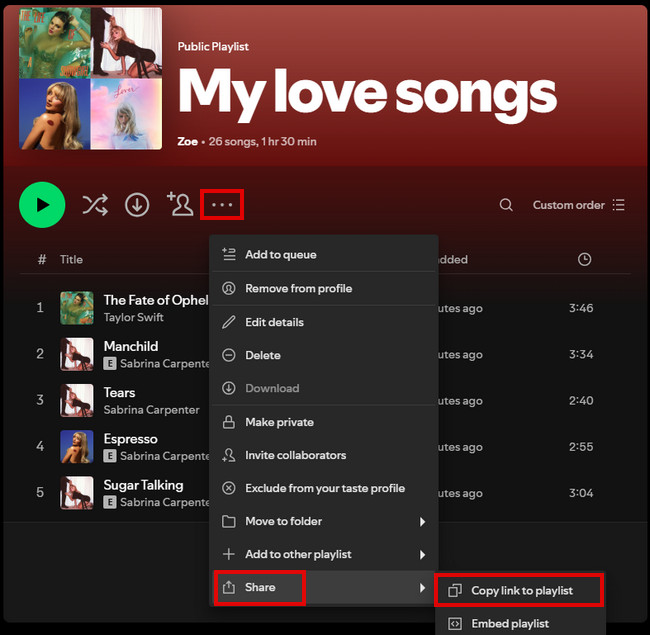
Task: Click the Manchild track title
Action: tap(131, 346)
